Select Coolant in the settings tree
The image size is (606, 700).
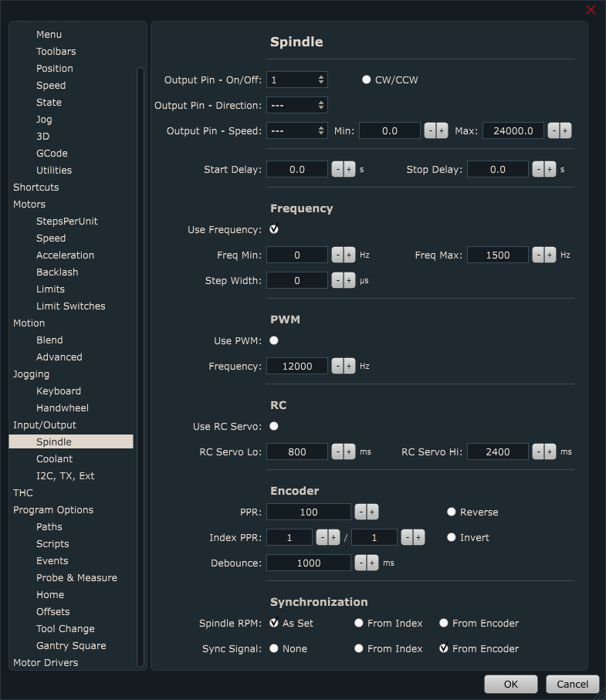[54, 459]
